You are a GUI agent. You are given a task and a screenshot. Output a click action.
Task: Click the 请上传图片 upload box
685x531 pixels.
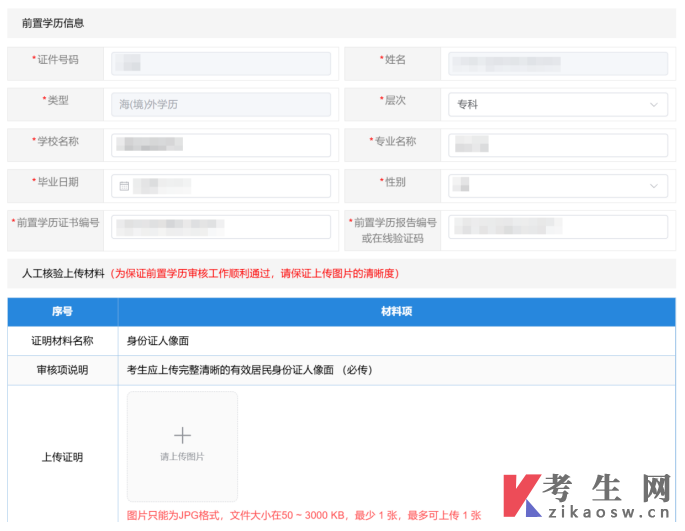pyautogui.click(x=182, y=446)
